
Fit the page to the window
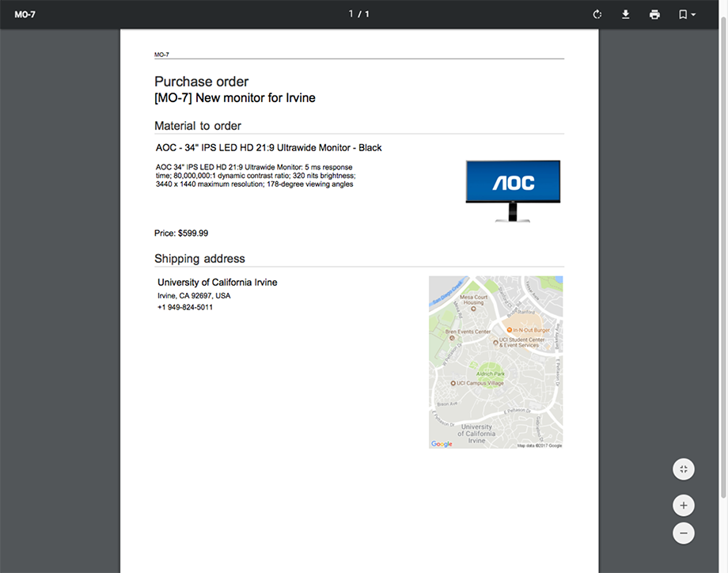click(683, 469)
